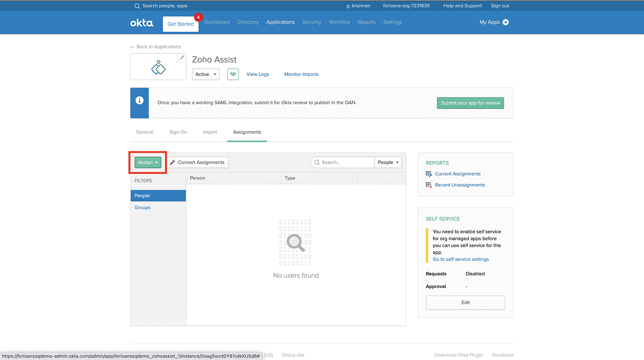Click the Okta logo
The width and height of the screenshot is (644, 360).
click(142, 23)
